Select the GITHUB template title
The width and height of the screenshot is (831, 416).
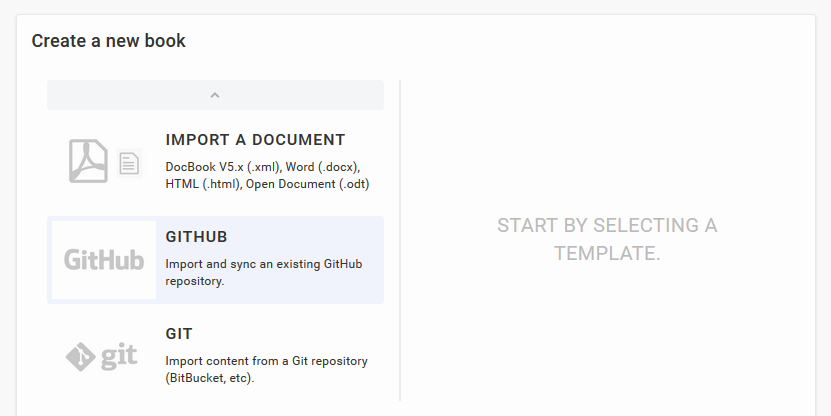(x=197, y=237)
